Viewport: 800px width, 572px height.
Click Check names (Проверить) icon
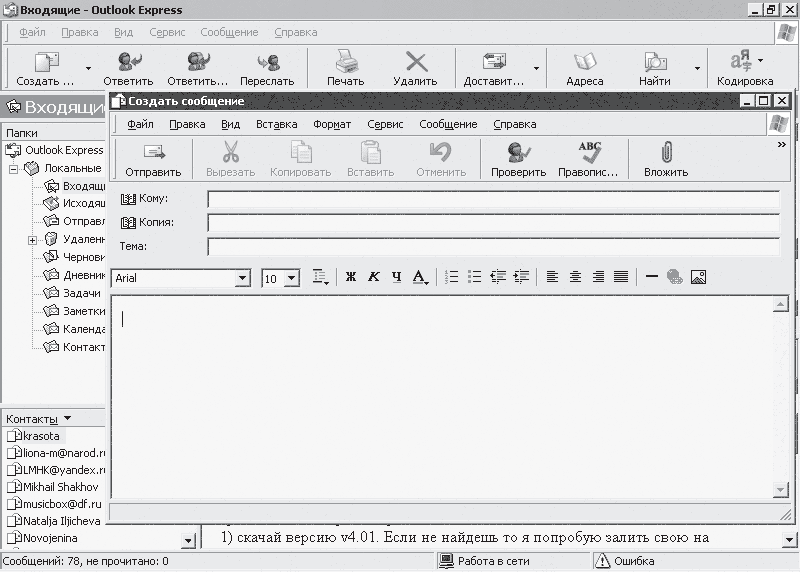pyautogui.click(x=518, y=159)
